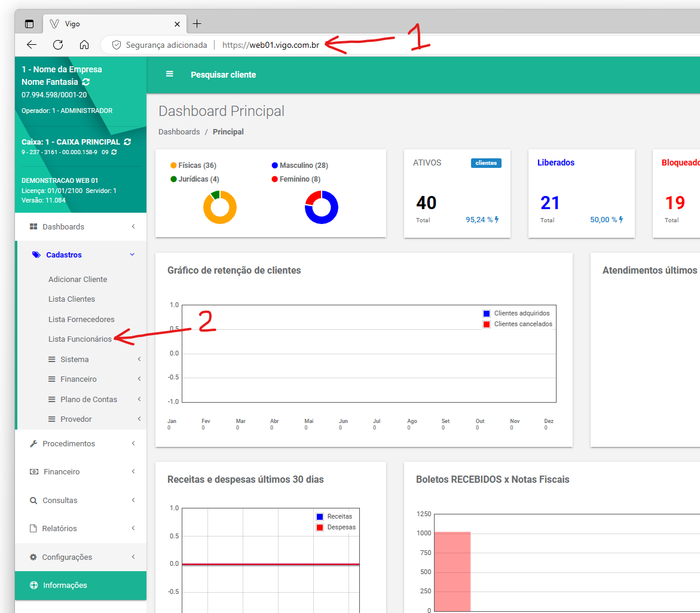Expand the Relatórios menu chevron
The width and height of the screenshot is (700, 613).
tap(133, 528)
